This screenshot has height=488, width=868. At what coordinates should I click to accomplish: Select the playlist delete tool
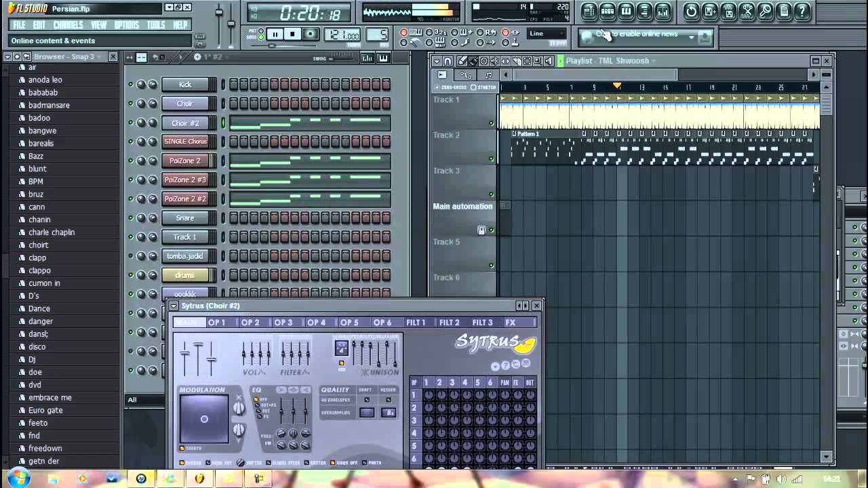pyautogui.click(x=484, y=61)
